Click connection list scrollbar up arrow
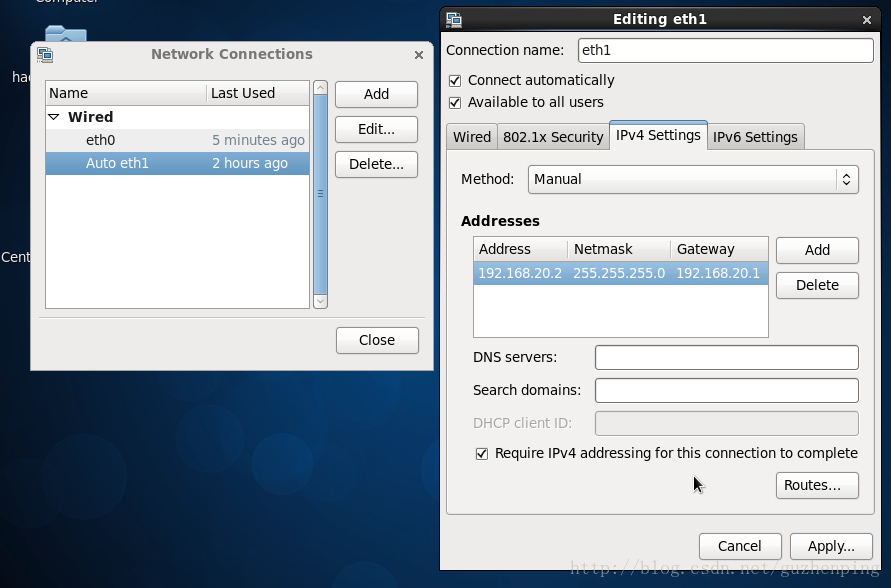 (x=320, y=87)
